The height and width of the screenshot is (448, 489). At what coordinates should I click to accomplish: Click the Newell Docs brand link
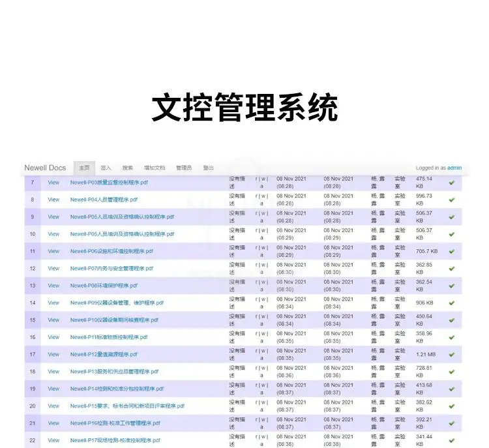pyautogui.click(x=45, y=168)
